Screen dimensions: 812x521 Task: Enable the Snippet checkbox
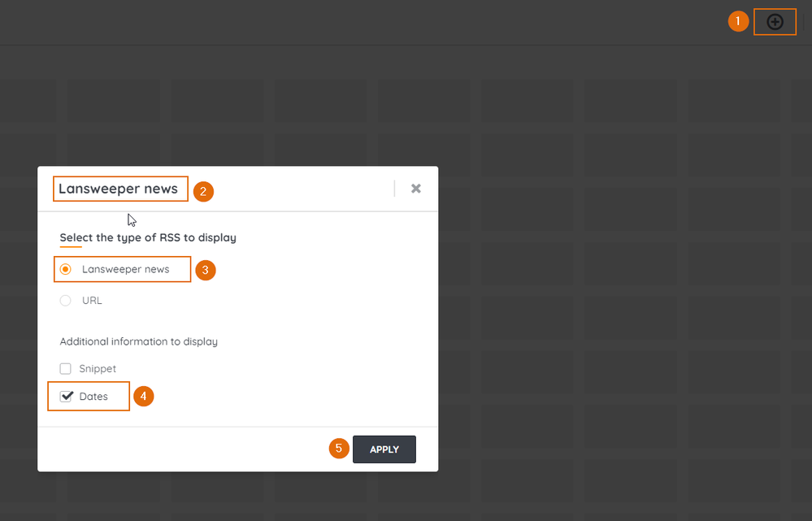tap(66, 369)
